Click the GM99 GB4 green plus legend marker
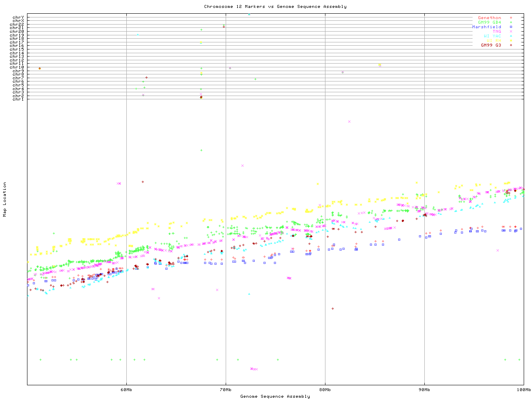This screenshot has width=532, height=399. pos(511,22)
